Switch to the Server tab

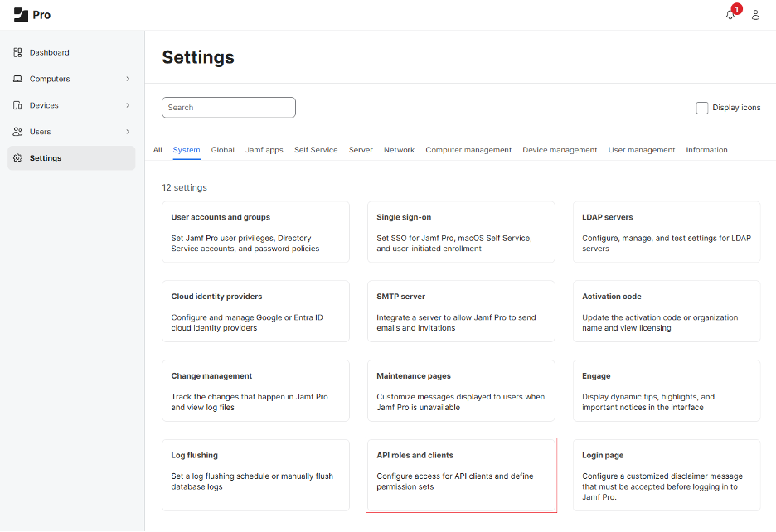[x=361, y=150]
